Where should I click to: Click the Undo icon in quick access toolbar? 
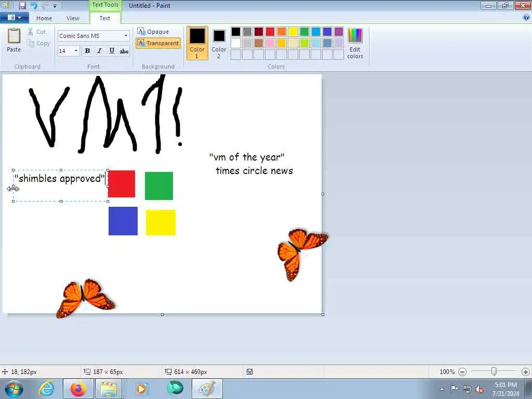point(34,5)
